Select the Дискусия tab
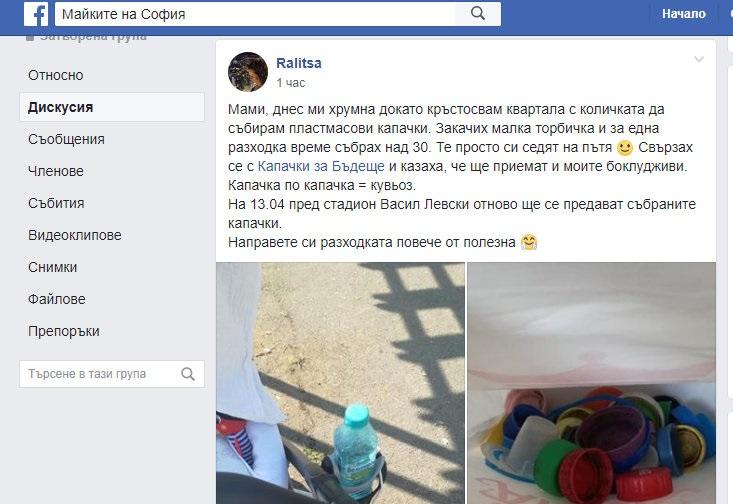Image resolution: width=733 pixels, height=504 pixels. (112, 107)
